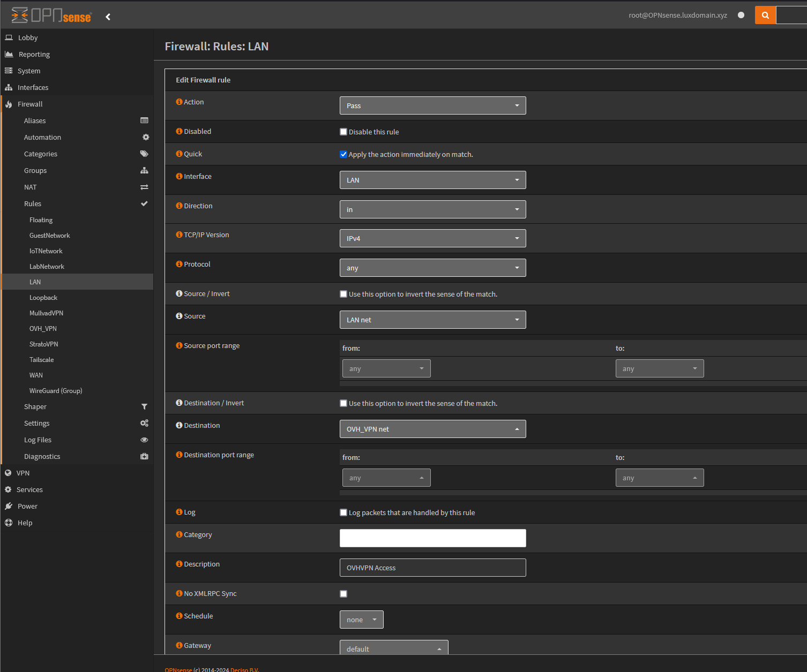Viewport: 807px width, 672px height.
Task: Open the Destination dropdown showing OVH_VPN net
Action: (432, 429)
